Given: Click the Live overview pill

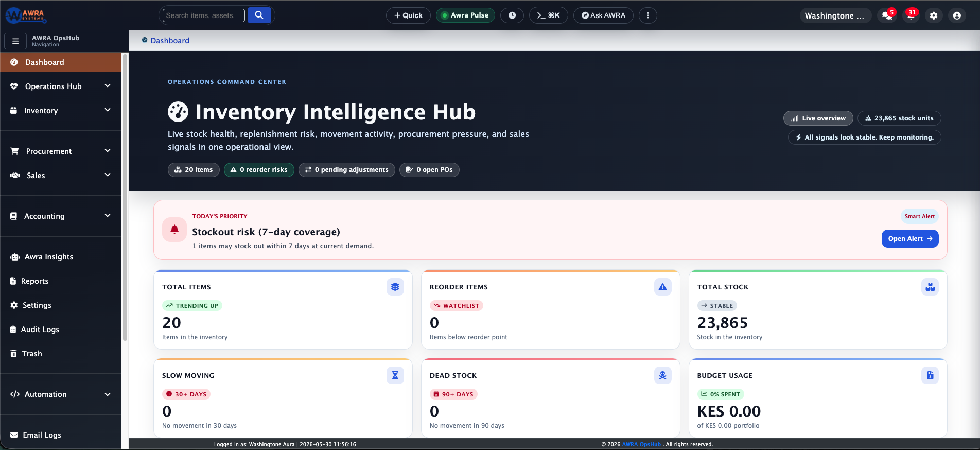Looking at the screenshot, I should pyautogui.click(x=818, y=118).
